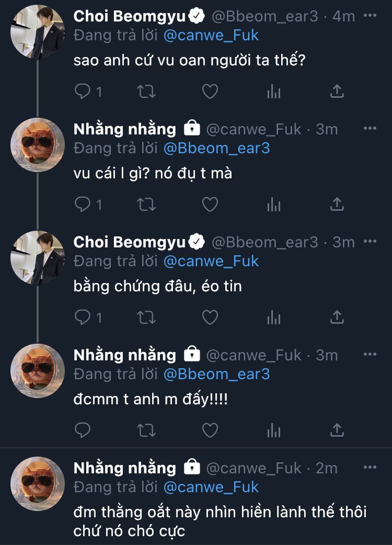
Task: Open Choi Beomgyu's avatar on first tweet
Action: (38, 32)
